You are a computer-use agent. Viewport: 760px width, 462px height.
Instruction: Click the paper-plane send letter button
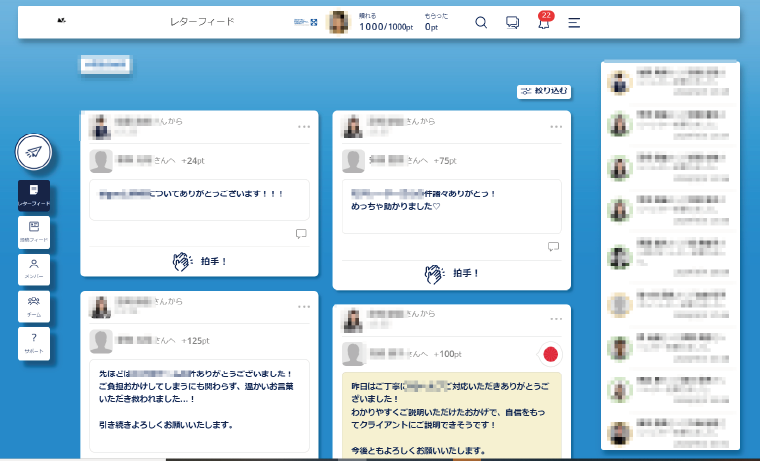33,152
